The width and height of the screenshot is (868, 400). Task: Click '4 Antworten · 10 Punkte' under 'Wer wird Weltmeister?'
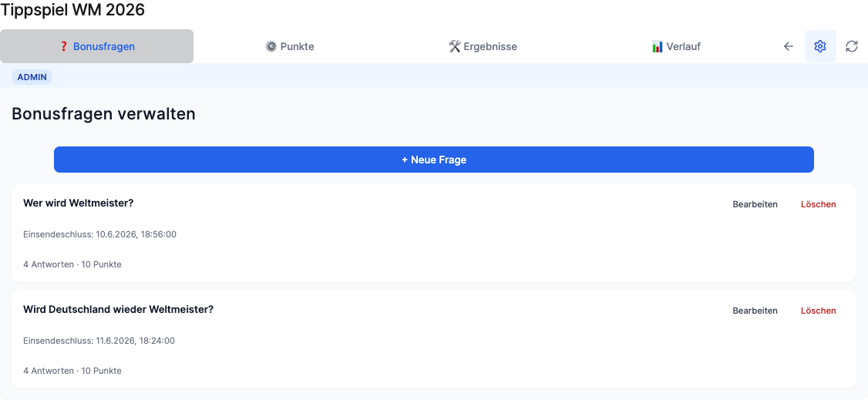tap(72, 264)
